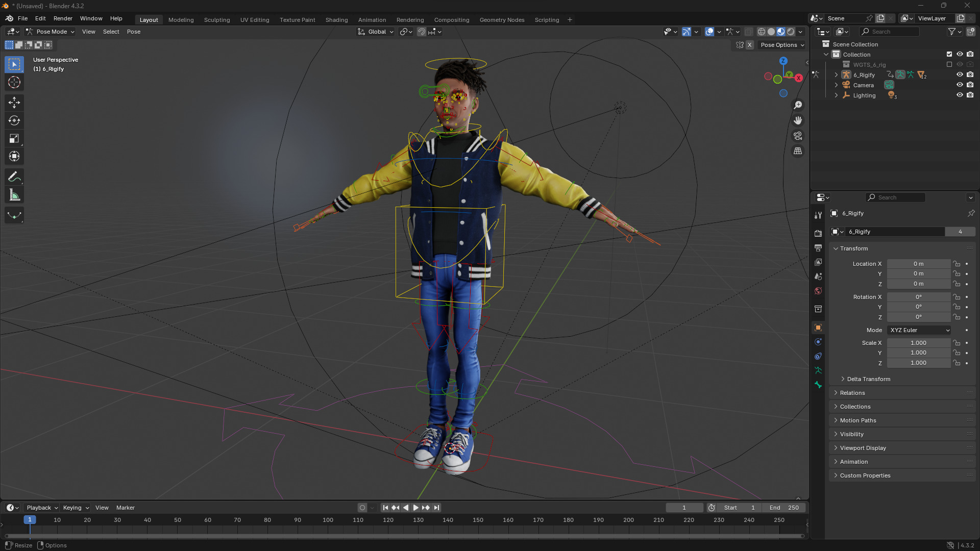Open the XYZ Euler rotation mode dropdown
Viewport: 980px width, 551px height.
(x=919, y=330)
